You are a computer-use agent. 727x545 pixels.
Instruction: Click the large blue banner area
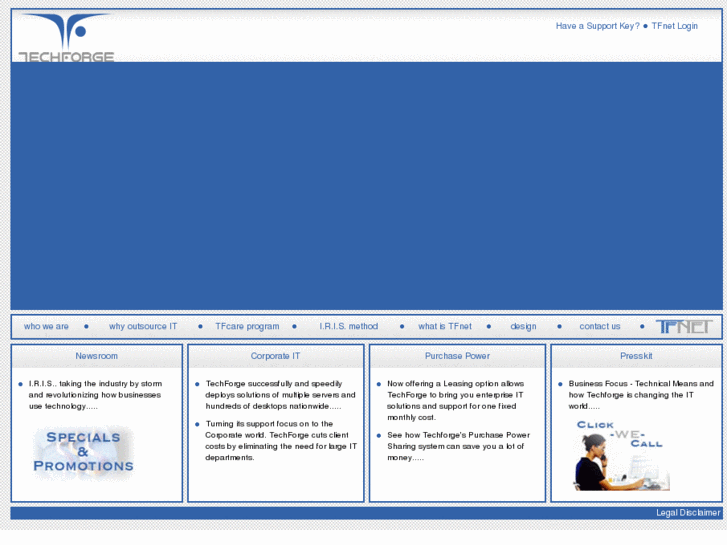coord(366,186)
